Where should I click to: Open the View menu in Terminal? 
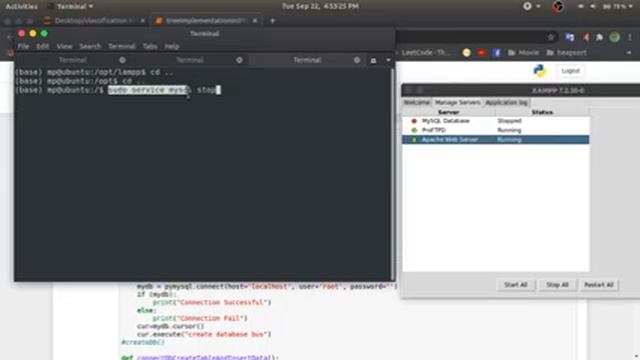tap(64, 47)
